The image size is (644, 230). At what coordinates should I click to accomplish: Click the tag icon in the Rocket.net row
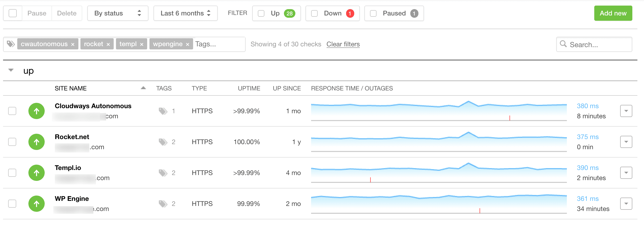[163, 142]
